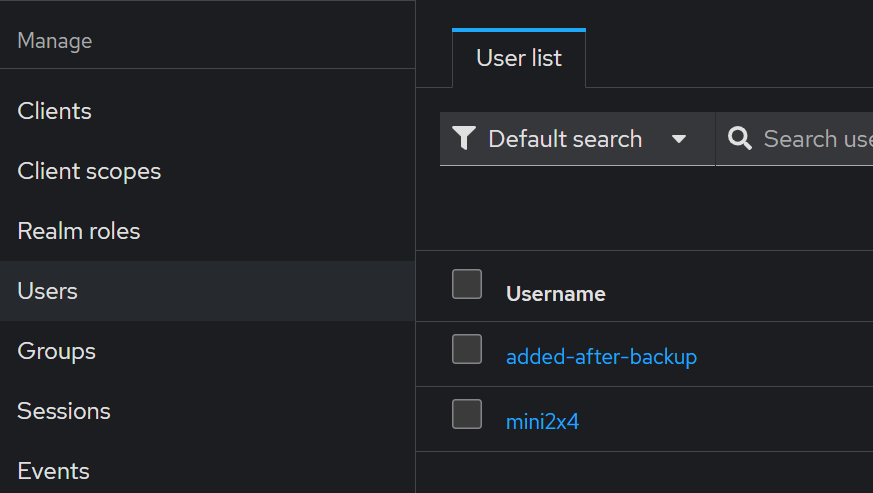Image resolution: width=873 pixels, height=493 pixels.
Task: Open Events from the sidebar
Action: [x=54, y=471]
